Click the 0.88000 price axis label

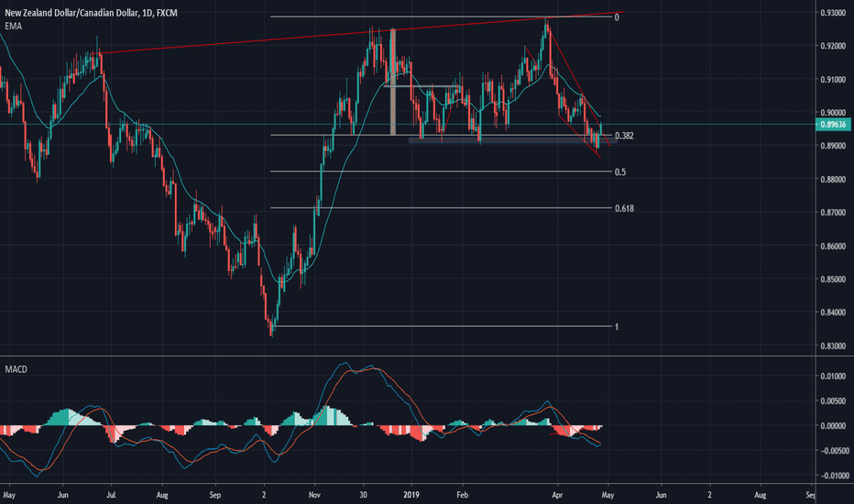click(833, 180)
